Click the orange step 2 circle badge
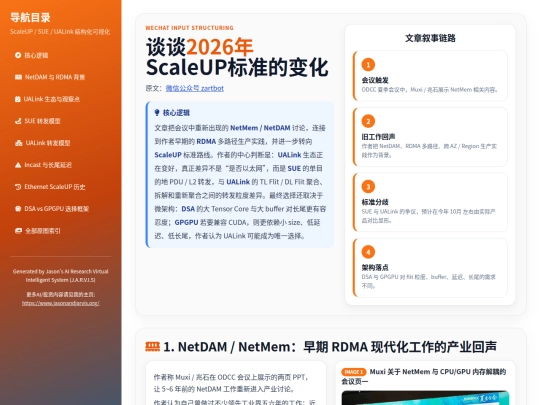The image size is (540, 405). pos(368,121)
